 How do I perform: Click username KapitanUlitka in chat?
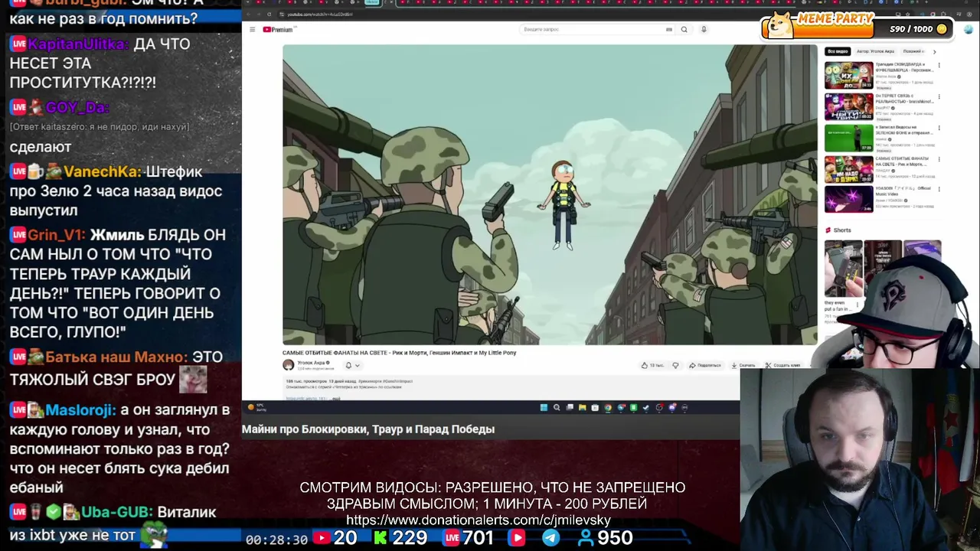coord(78,44)
